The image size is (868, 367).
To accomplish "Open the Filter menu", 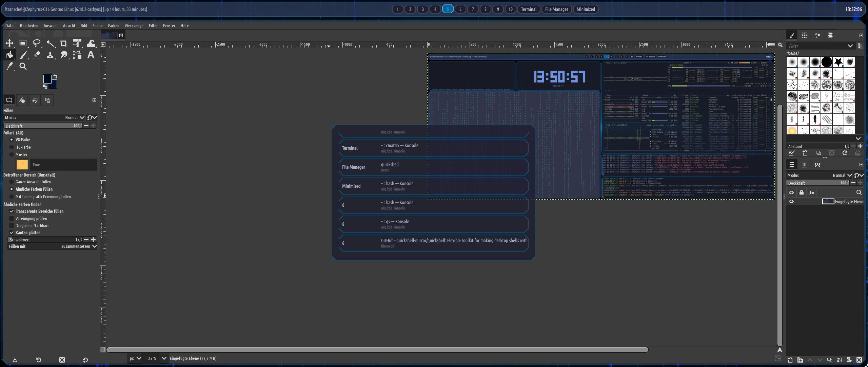I will (x=153, y=25).
